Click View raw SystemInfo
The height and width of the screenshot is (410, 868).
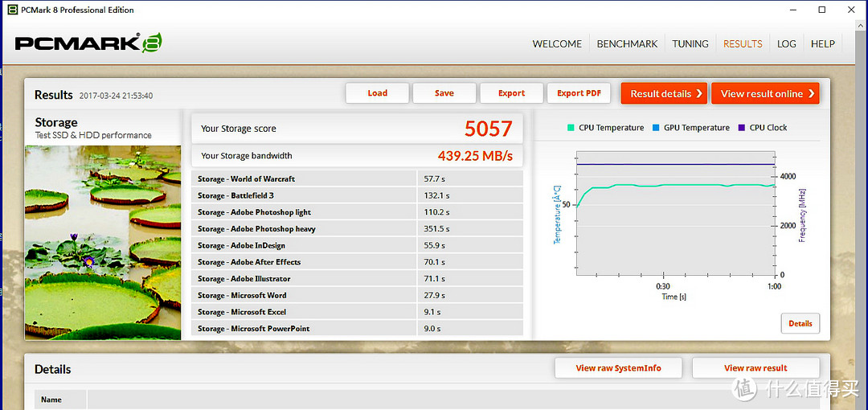point(618,368)
